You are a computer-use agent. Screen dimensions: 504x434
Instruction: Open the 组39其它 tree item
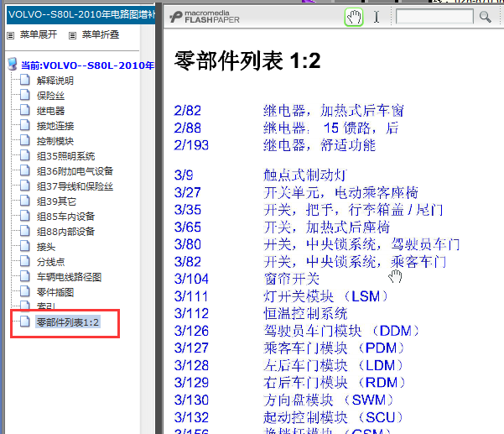(56, 201)
